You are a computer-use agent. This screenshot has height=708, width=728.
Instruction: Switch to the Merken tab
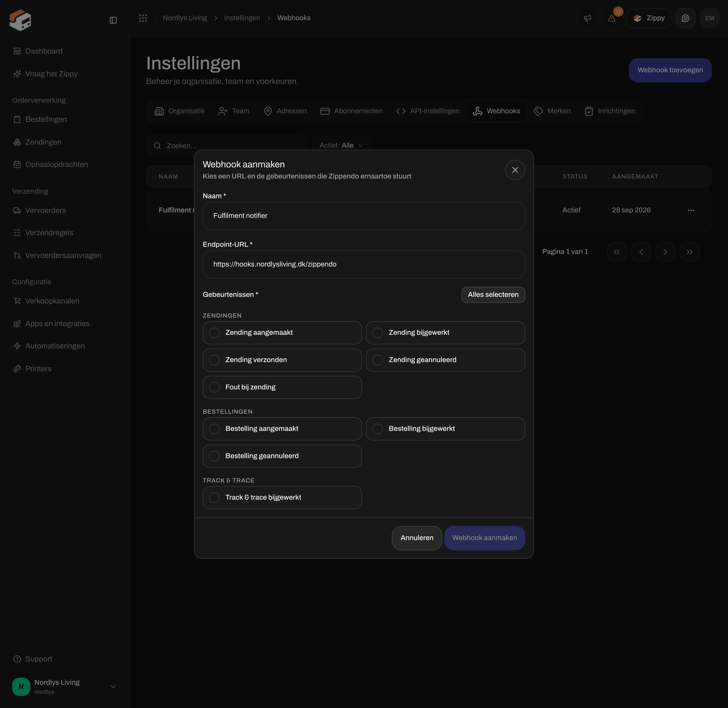pos(552,111)
